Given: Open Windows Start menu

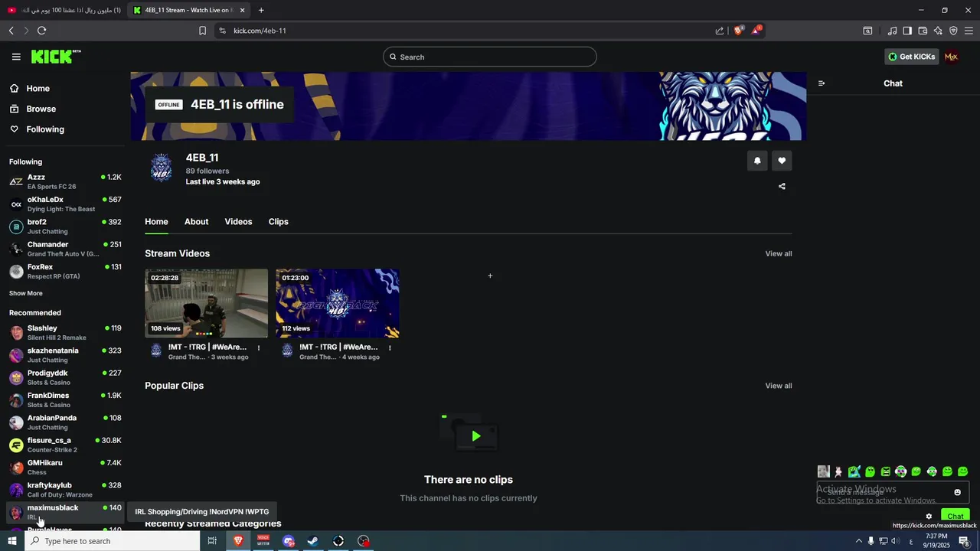Looking at the screenshot, I should point(12,541).
